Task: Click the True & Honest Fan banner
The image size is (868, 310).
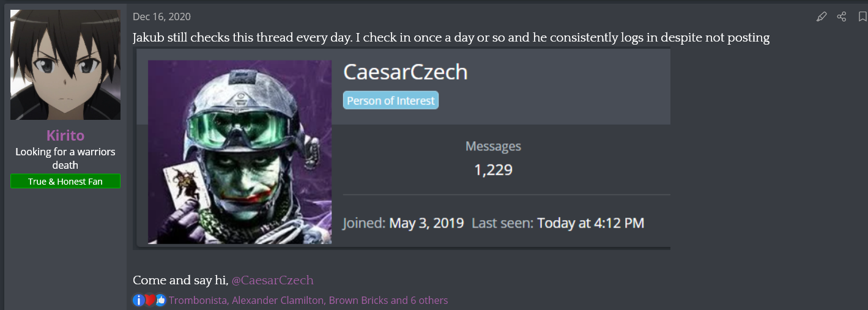Action: point(65,182)
